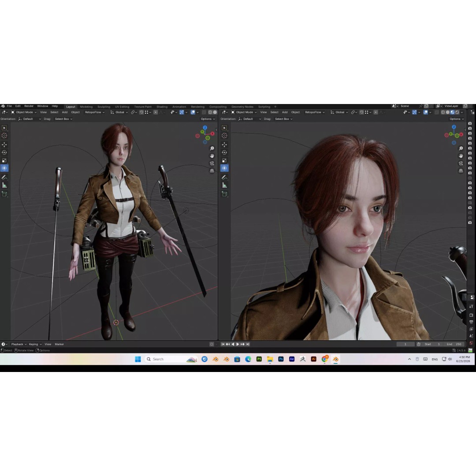
Task: Enable solid shading in right viewport
Action: pos(447,112)
